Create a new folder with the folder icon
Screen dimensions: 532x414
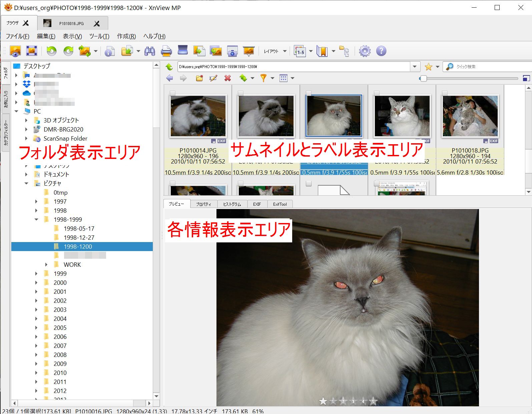(199, 78)
